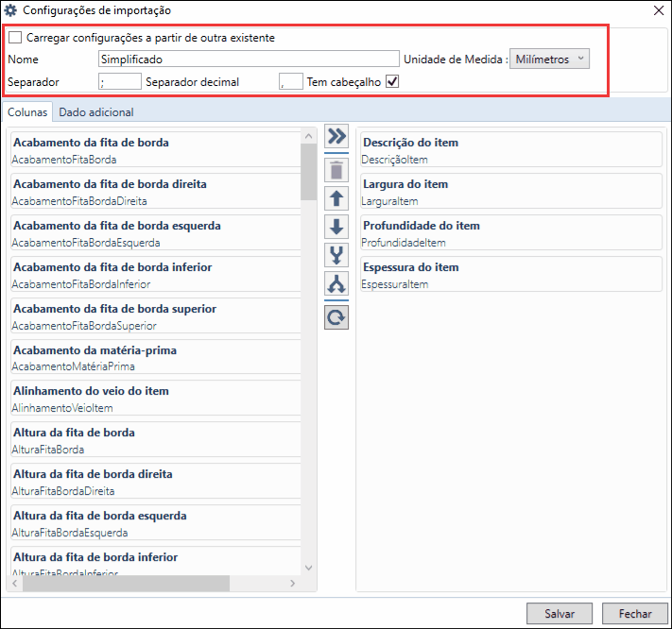Viewport: 672px width, 629px height.
Task: Select Altura da fita de borda item
Action: coord(156,440)
